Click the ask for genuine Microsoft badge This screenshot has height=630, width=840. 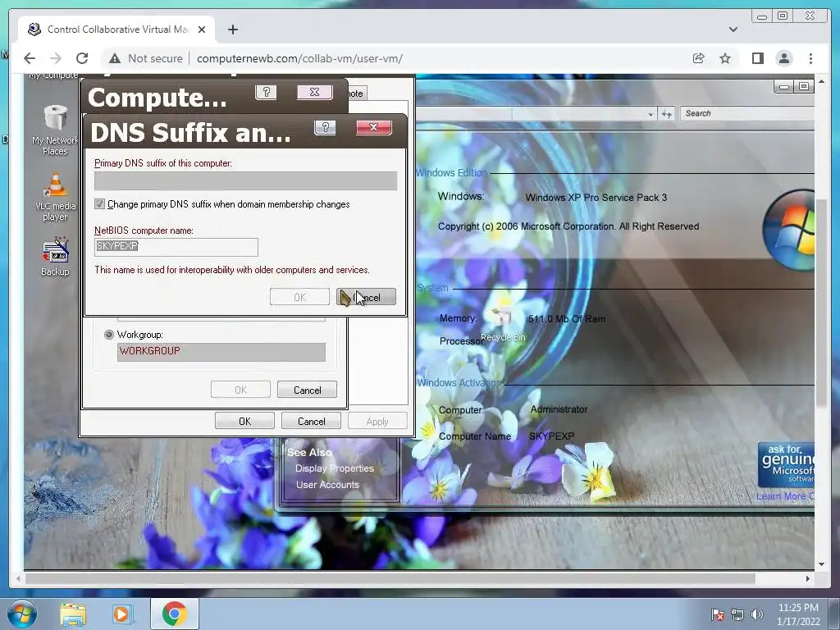pyautogui.click(x=787, y=465)
